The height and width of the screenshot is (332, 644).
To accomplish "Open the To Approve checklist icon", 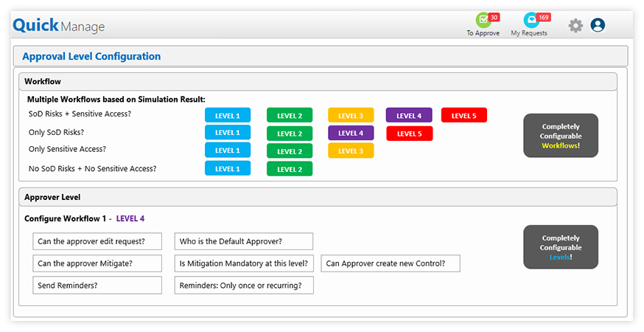I will point(483,20).
